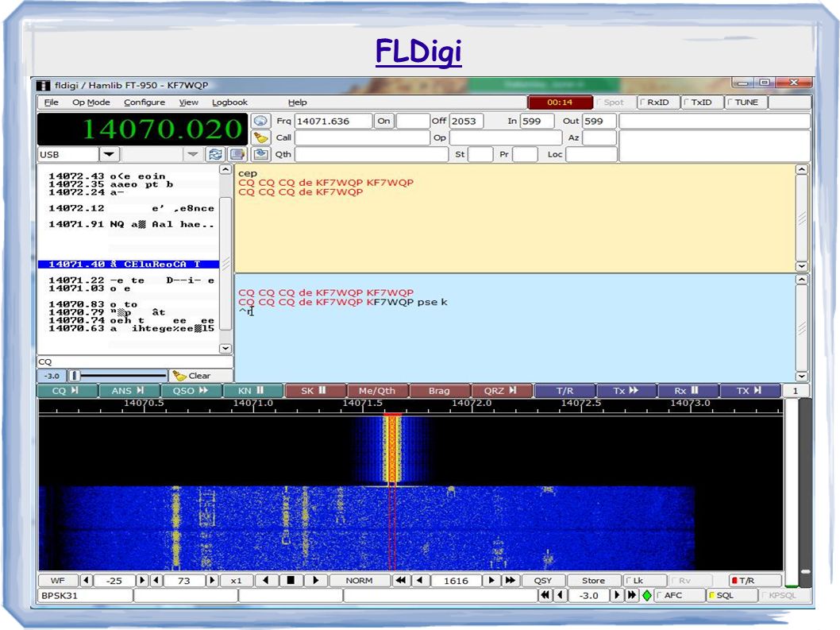Image resolution: width=840 pixels, height=630 pixels.
Task: Click the Qth input field
Action: [372, 154]
